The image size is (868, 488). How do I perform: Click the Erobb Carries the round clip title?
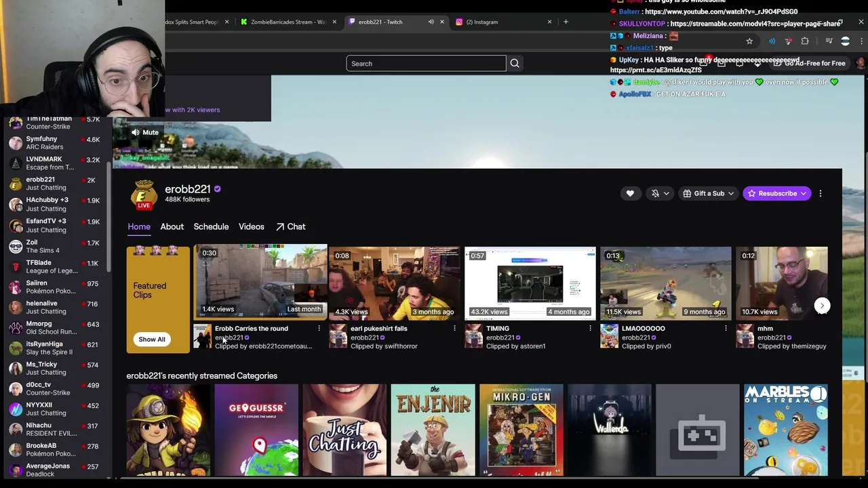[252, 328]
